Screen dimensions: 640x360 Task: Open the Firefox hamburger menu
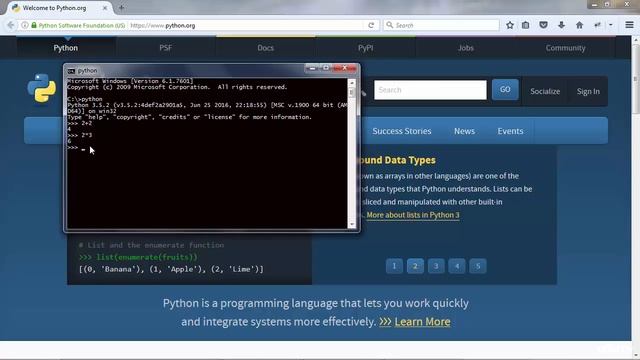coord(629,25)
